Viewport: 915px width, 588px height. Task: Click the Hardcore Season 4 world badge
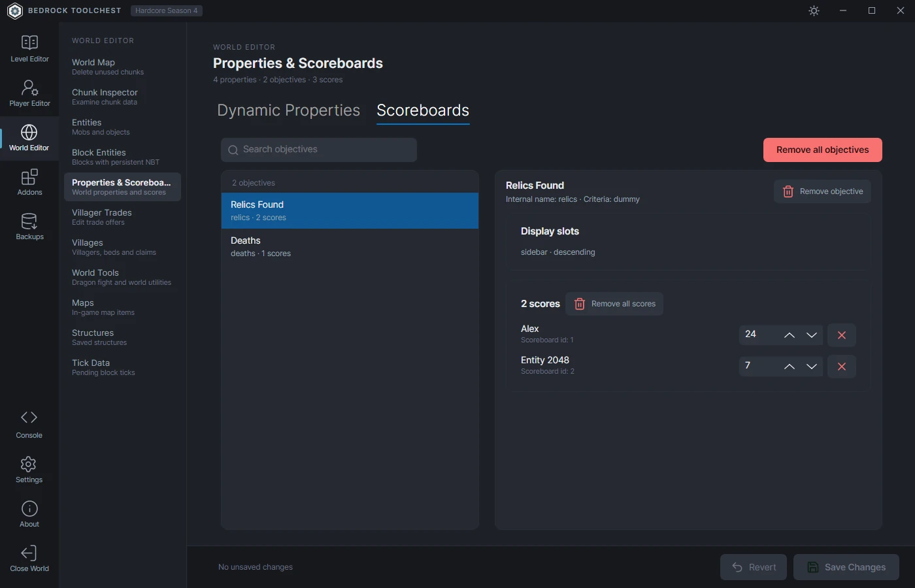click(x=166, y=10)
